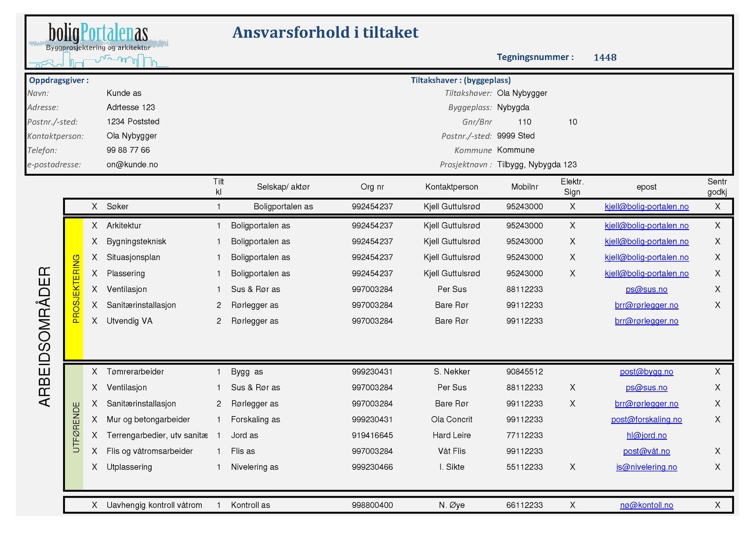Click the Ansvarsforhold i tiltaket heading
This screenshot has height=534, width=756.
coord(325,33)
